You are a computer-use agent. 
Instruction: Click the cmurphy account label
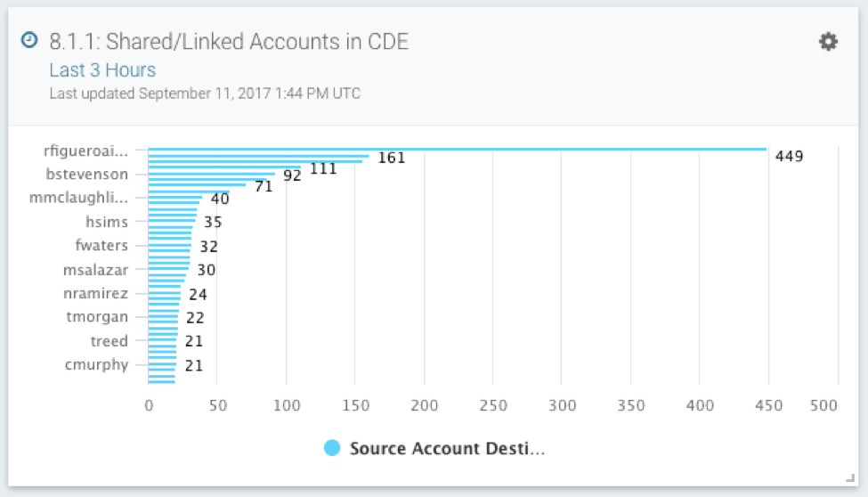click(96, 364)
